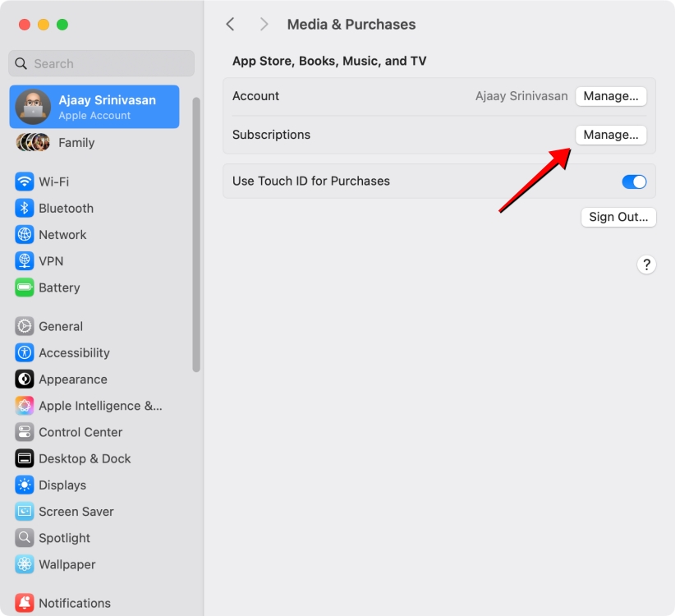Screen dimensions: 675x616
Task: Open the Spotlight settings label
Action: pyautogui.click(x=65, y=538)
